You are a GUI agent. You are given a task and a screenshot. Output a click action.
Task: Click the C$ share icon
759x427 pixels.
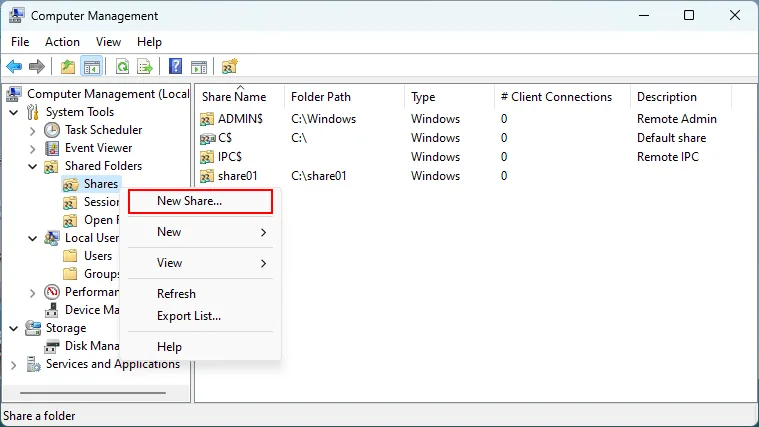tap(207, 138)
